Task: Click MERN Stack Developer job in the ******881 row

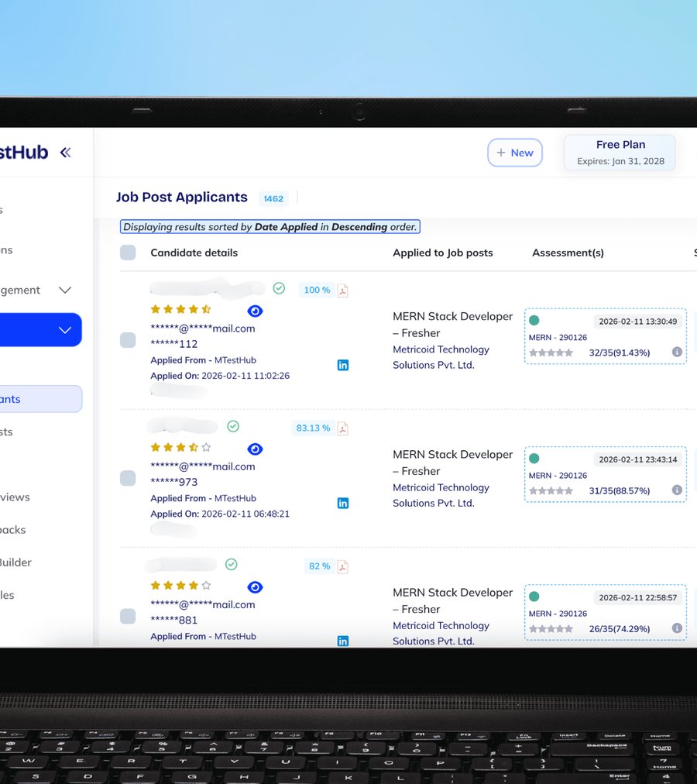Action: [452, 600]
